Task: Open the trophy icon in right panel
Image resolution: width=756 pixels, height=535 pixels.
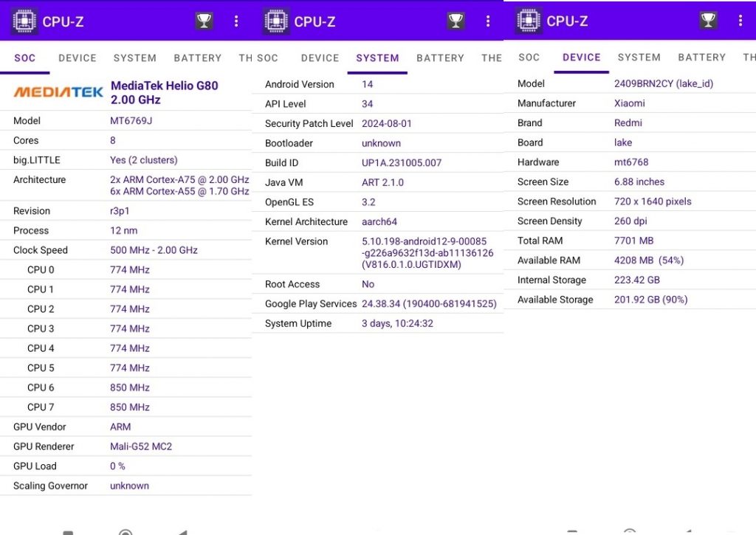Action: pyautogui.click(x=708, y=20)
